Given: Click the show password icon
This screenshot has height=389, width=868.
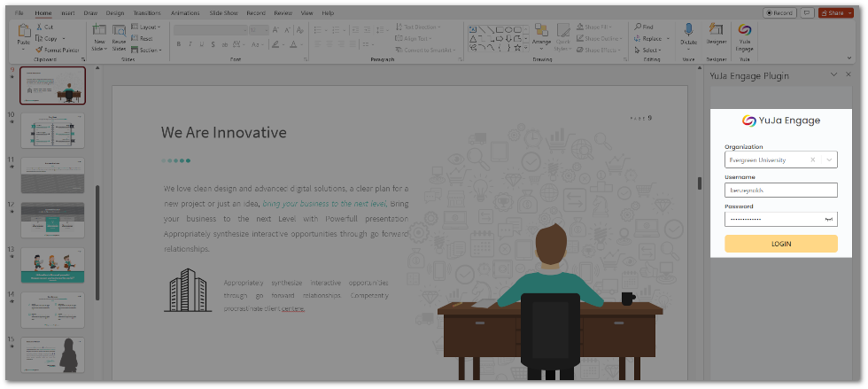Looking at the screenshot, I should (x=829, y=220).
